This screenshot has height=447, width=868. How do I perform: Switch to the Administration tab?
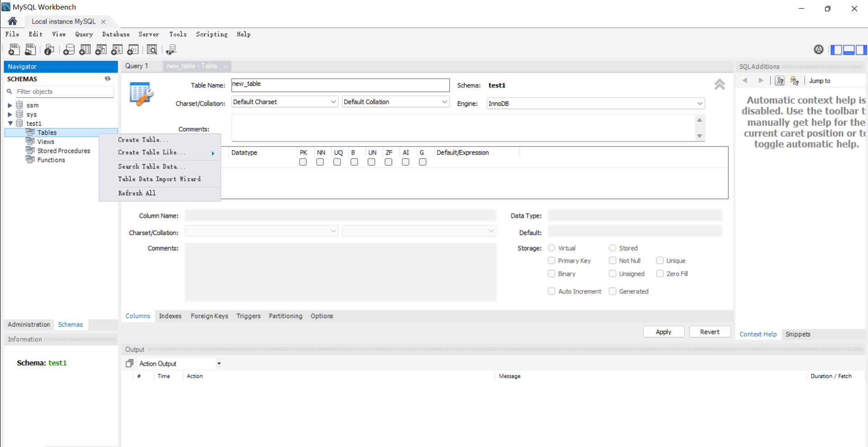coord(29,325)
